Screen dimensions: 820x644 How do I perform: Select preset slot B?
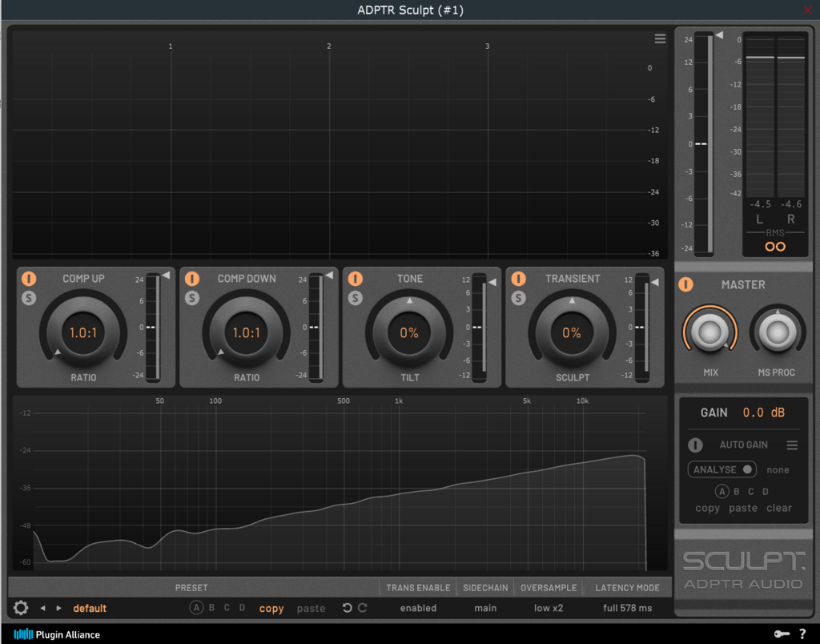click(211, 608)
